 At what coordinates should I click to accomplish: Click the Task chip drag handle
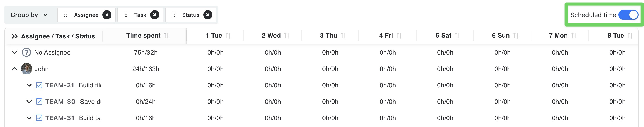coord(126,15)
